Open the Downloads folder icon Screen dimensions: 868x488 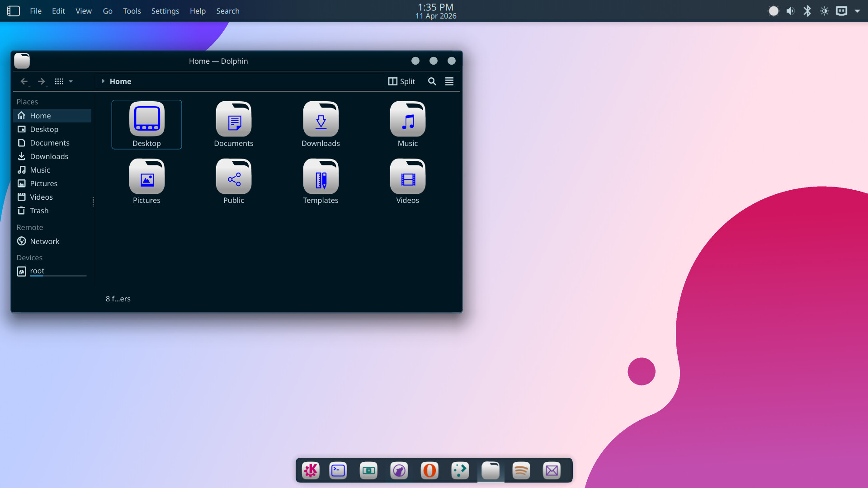[321, 120]
